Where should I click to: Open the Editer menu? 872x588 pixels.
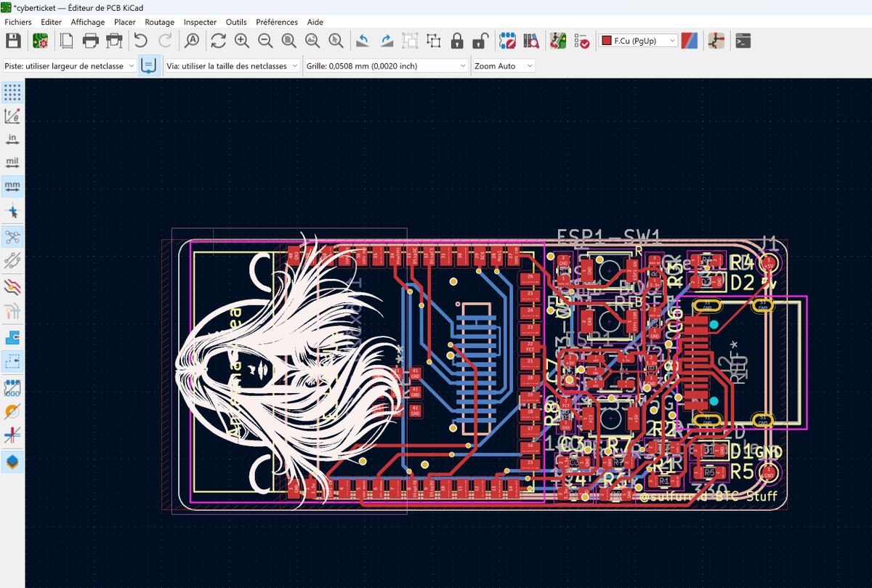(x=51, y=22)
